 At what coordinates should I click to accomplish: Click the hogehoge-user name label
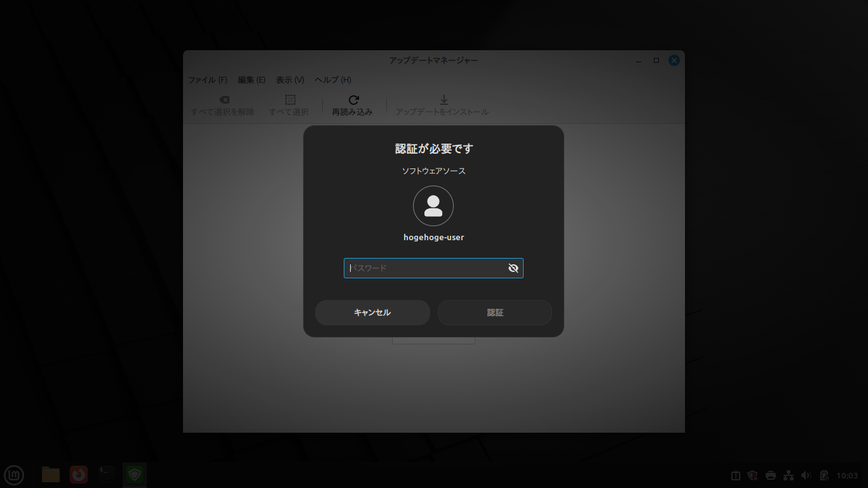pos(434,238)
